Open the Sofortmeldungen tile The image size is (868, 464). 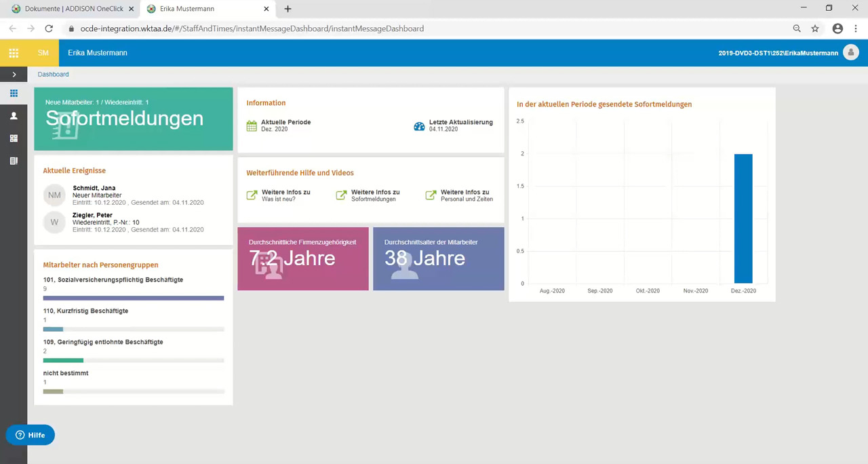tap(134, 119)
